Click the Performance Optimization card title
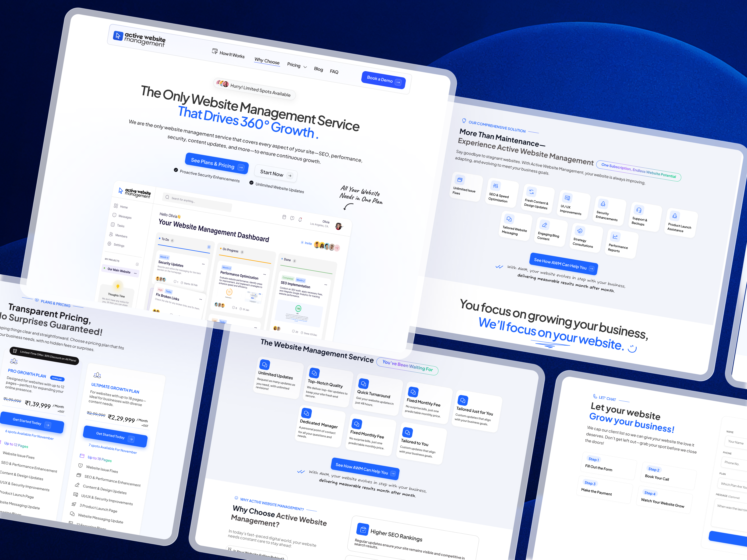This screenshot has height=560, width=747. pyautogui.click(x=239, y=275)
